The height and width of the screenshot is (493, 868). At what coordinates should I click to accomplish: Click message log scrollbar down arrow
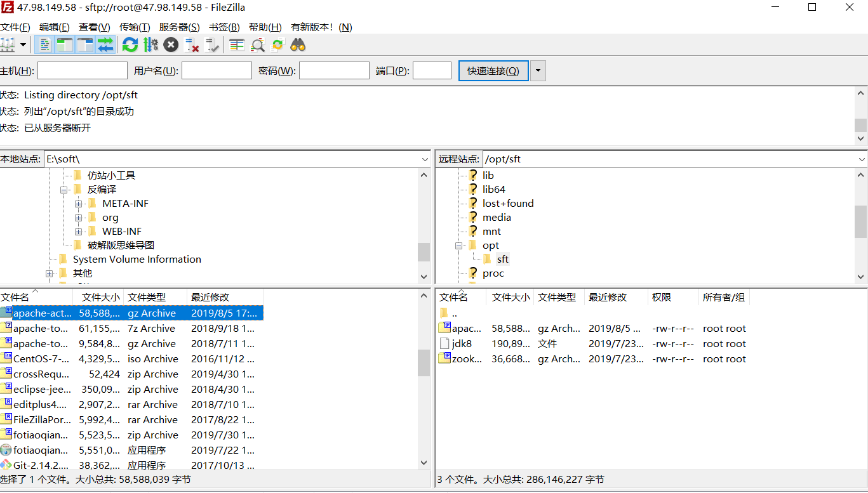pos(861,138)
